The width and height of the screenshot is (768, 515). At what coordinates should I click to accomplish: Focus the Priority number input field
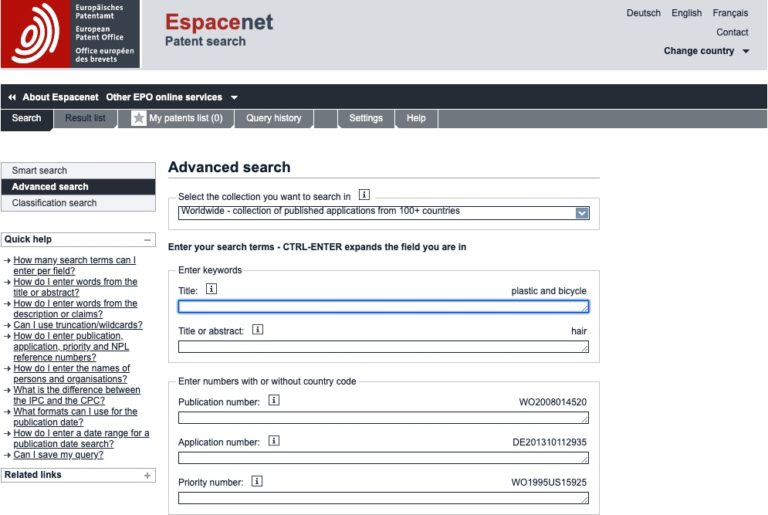coord(384,498)
